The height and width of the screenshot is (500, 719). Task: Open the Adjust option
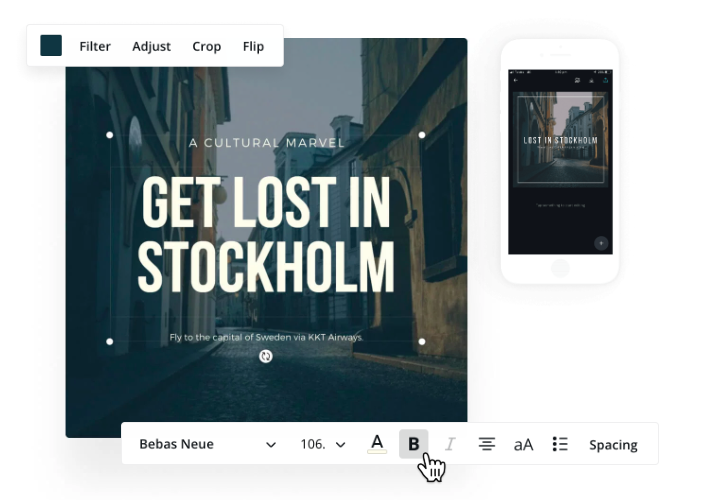click(151, 46)
